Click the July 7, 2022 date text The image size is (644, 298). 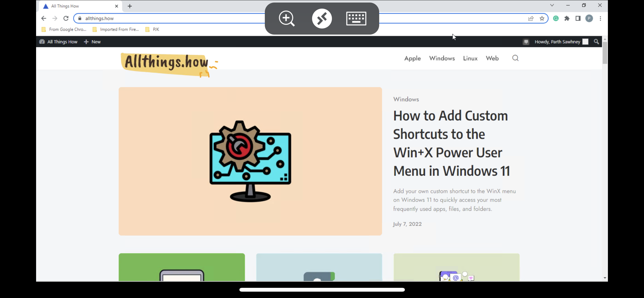coord(407,224)
